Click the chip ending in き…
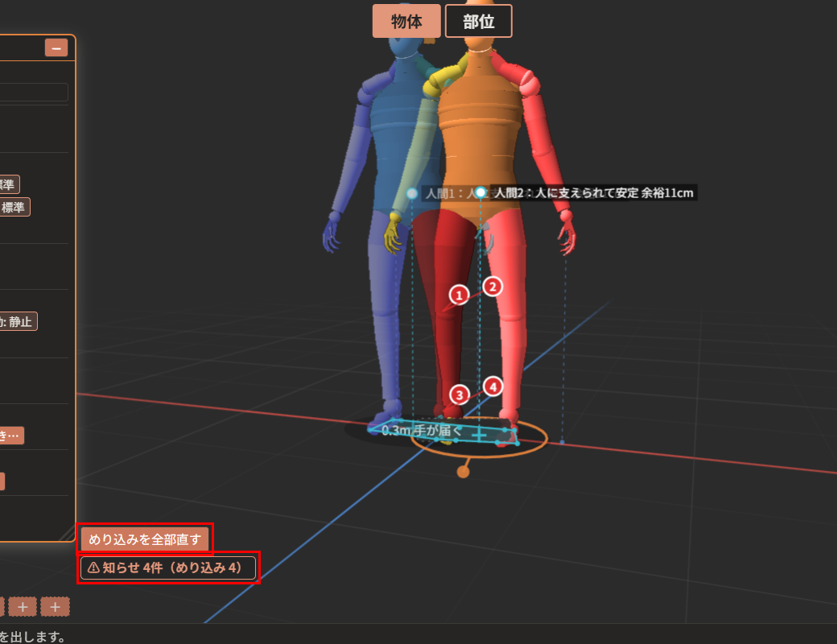The height and width of the screenshot is (644, 837). coord(11,436)
